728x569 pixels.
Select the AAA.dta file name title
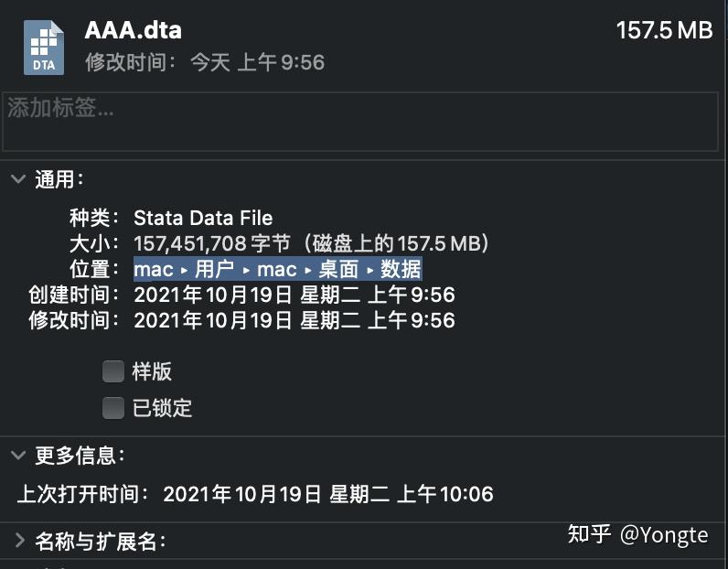click(x=134, y=31)
